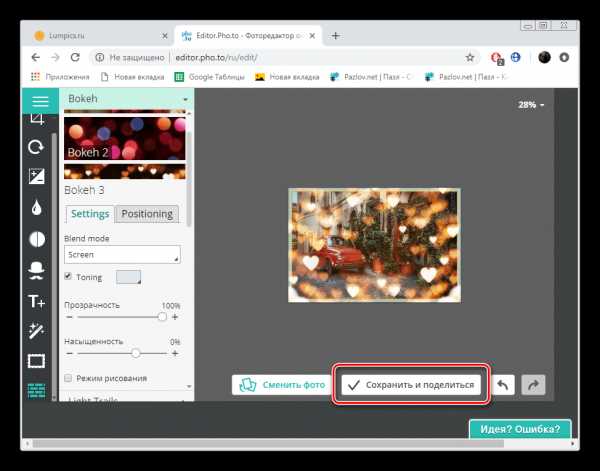The height and width of the screenshot is (471, 600).
Task: Increase Насыщенность with plus button
Action: point(175,353)
